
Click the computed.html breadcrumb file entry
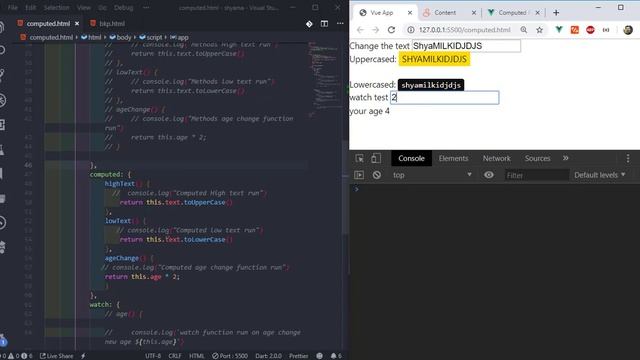coord(47,37)
